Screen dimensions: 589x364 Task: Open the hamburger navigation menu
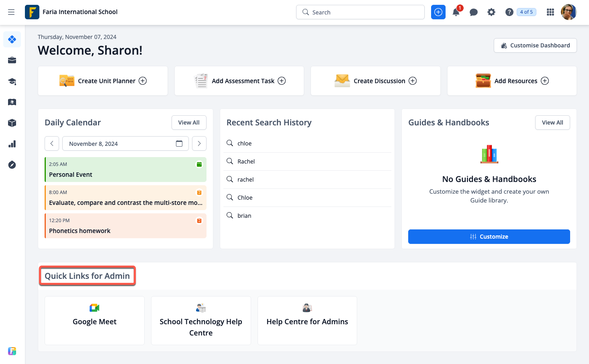[x=11, y=12]
